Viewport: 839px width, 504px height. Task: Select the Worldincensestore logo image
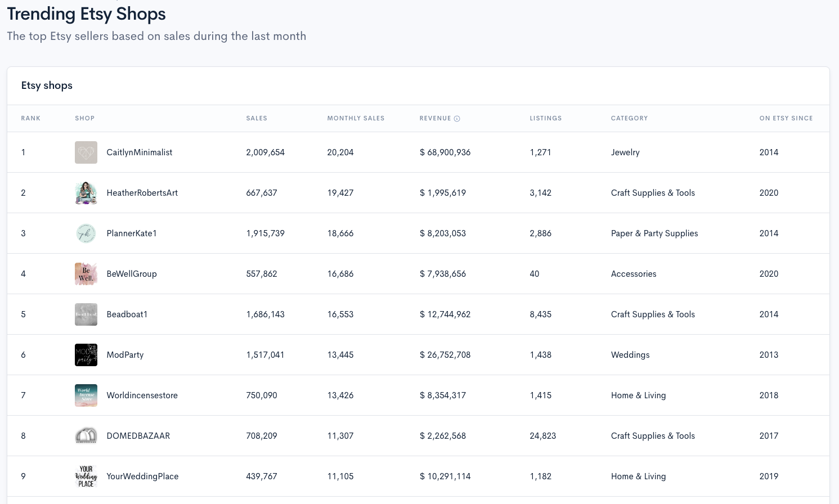point(86,395)
